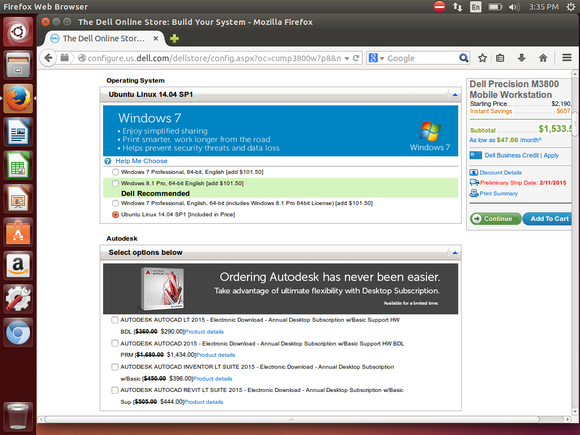The width and height of the screenshot is (580, 435).
Task: Click the search magnifier in the Google box
Action: tap(463, 58)
